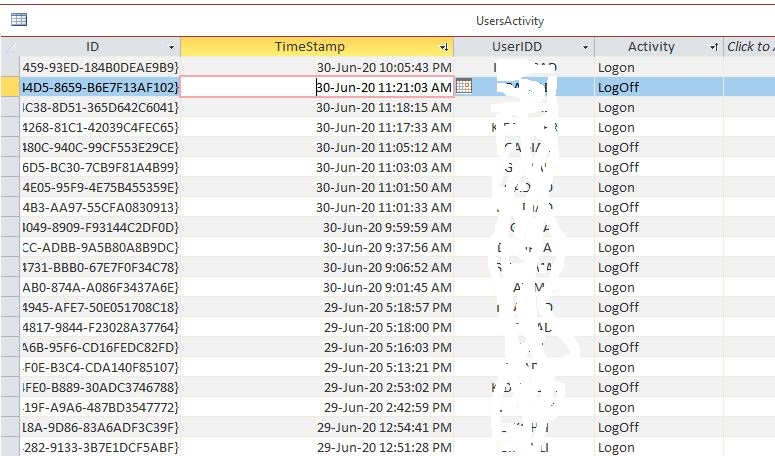
Task: Click ID cell C38-8D51-365D642C6041}
Action: (x=100, y=107)
